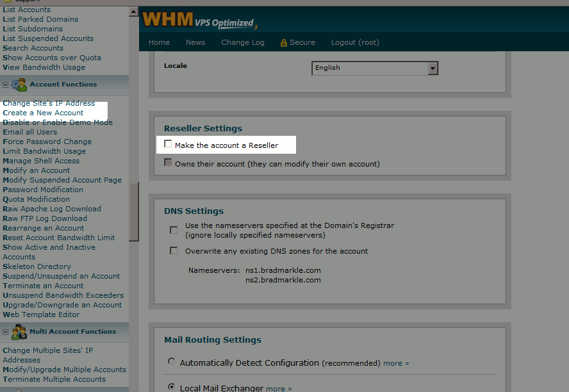Open Quota Modification
Image resolution: width=569 pixels, height=392 pixels.
[x=36, y=199]
